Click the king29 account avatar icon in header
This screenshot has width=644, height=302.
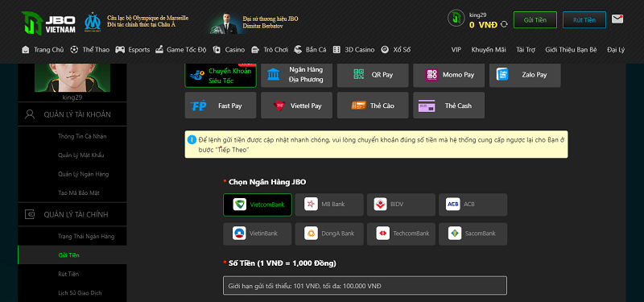(456, 19)
